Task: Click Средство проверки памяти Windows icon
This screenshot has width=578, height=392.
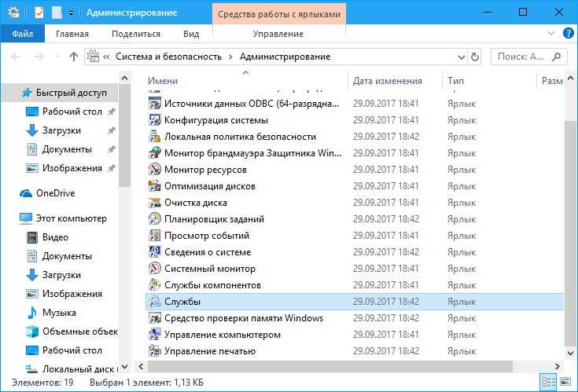Action: click(x=154, y=318)
